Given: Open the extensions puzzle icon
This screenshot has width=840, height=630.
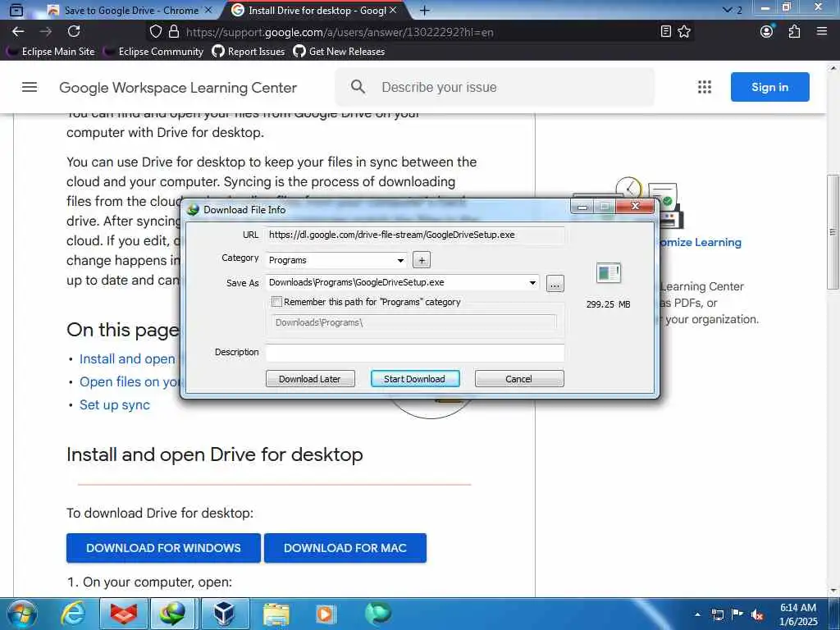Looking at the screenshot, I should pyautogui.click(x=794, y=32).
